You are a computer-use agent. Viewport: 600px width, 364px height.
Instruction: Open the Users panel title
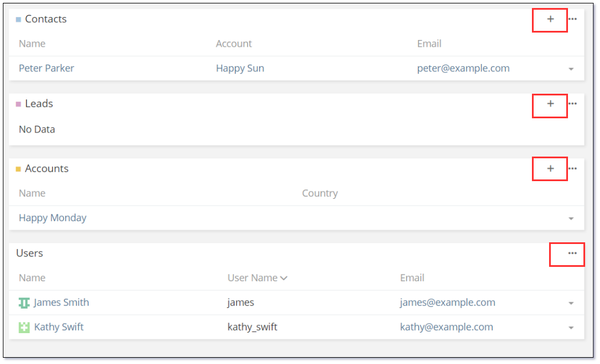30,253
